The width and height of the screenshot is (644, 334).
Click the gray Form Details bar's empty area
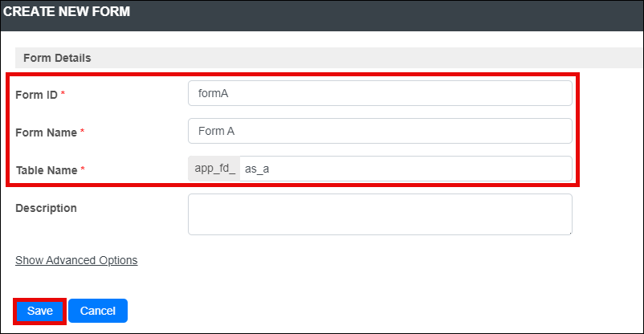[x=365, y=58]
